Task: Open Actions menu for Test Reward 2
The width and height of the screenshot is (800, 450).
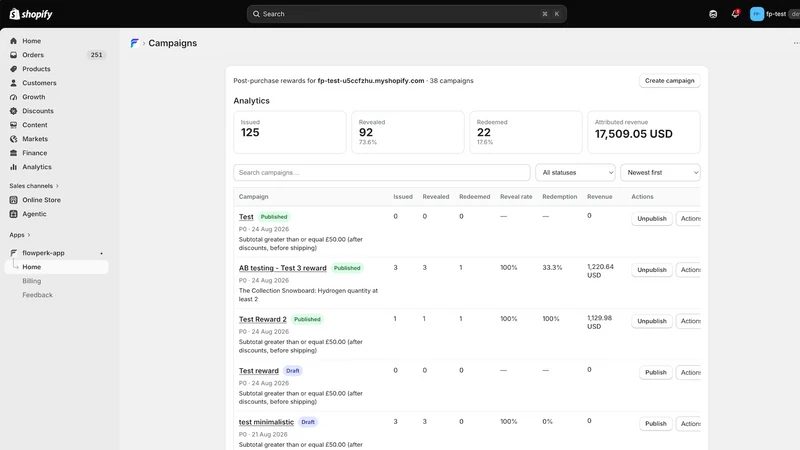Action: click(x=689, y=321)
